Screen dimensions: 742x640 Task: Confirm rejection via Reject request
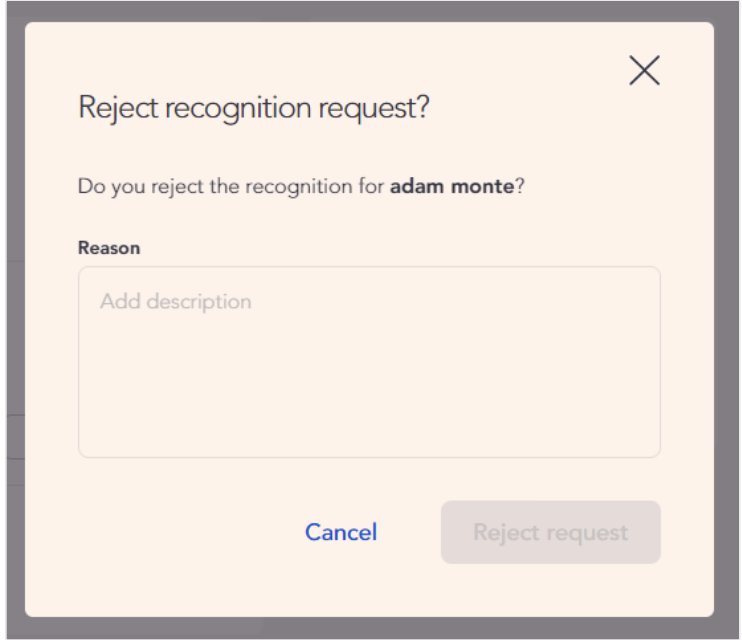coord(550,532)
